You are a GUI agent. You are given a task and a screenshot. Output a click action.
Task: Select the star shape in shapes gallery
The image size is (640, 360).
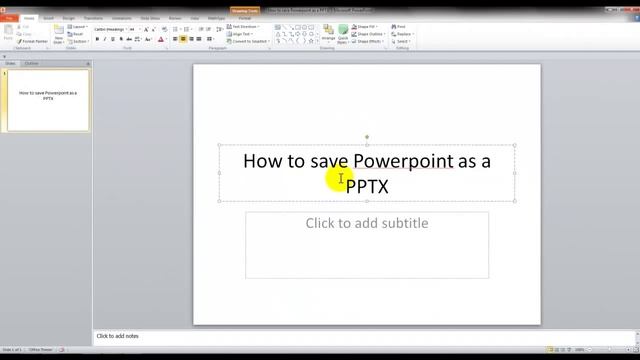(311, 41)
